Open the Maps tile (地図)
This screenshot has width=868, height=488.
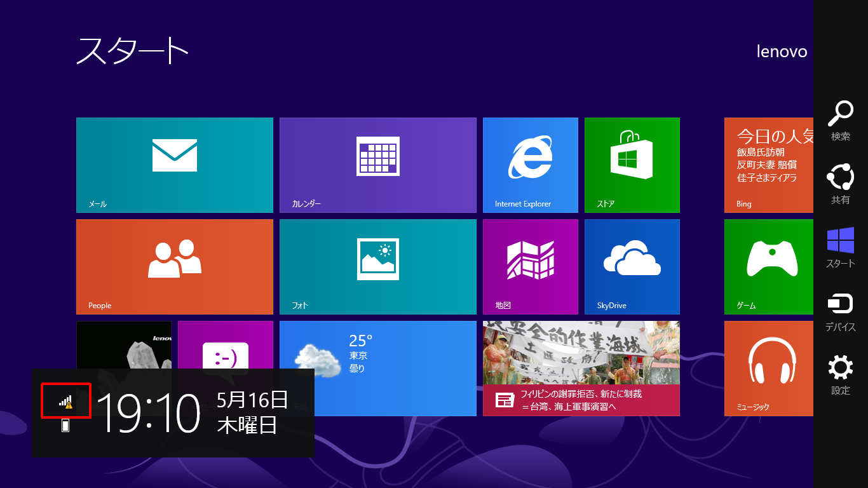(x=531, y=267)
